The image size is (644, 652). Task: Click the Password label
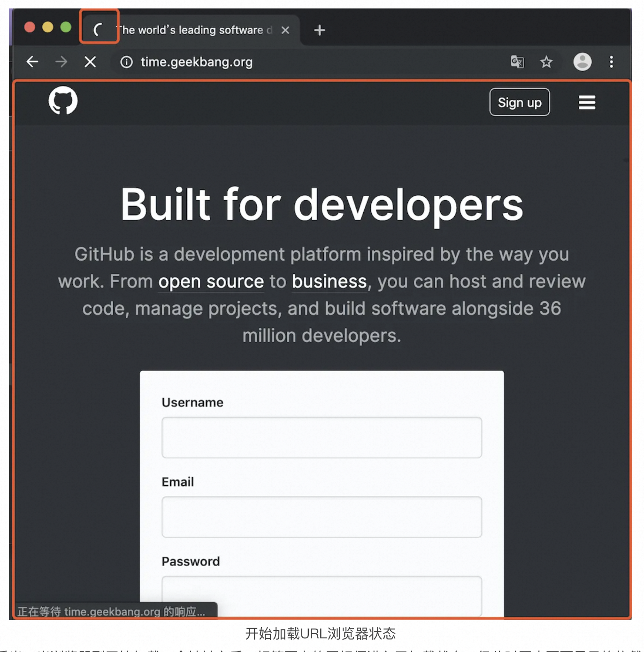point(191,561)
